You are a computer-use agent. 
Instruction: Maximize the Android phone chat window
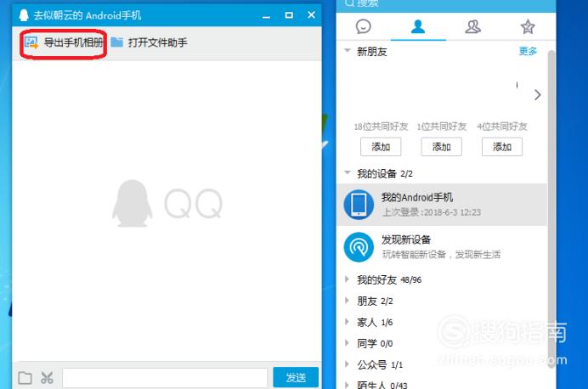pyautogui.click(x=289, y=15)
